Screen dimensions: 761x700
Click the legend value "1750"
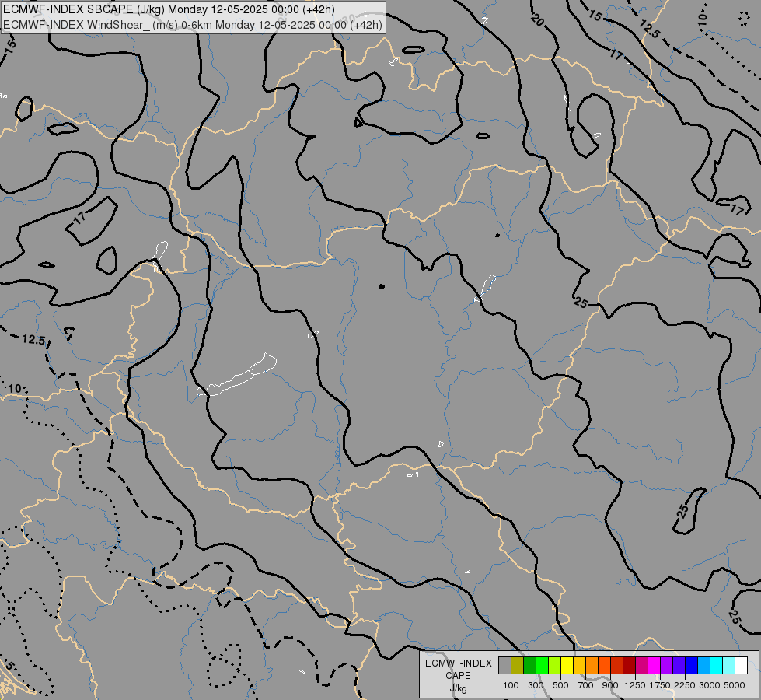point(660,685)
